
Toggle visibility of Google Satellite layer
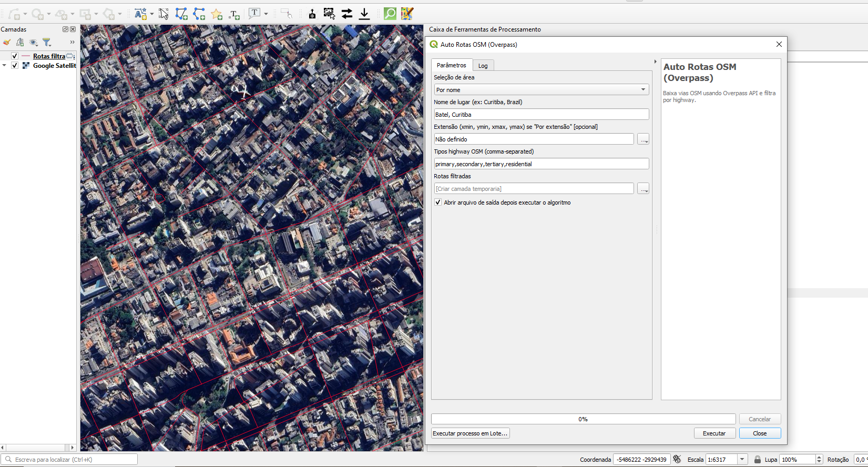15,66
